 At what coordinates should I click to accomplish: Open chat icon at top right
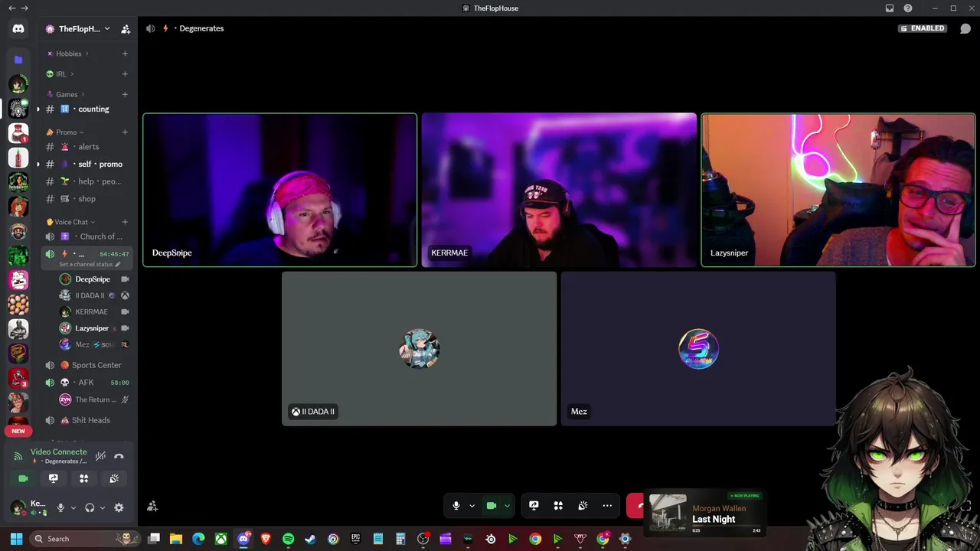coord(965,28)
